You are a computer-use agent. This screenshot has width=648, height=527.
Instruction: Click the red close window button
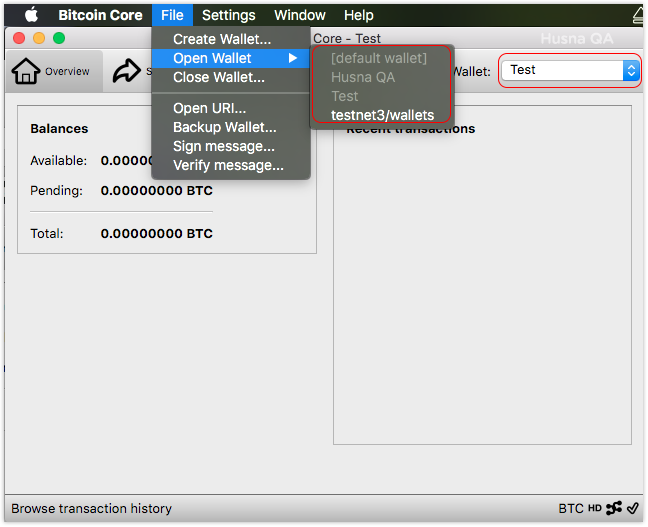[19, 38]
